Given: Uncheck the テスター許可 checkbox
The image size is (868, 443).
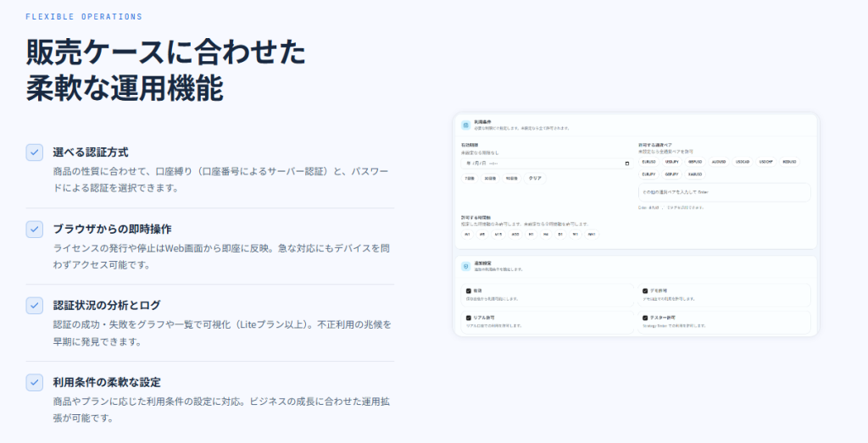Looking at the screenshot, I should point(644,318).
